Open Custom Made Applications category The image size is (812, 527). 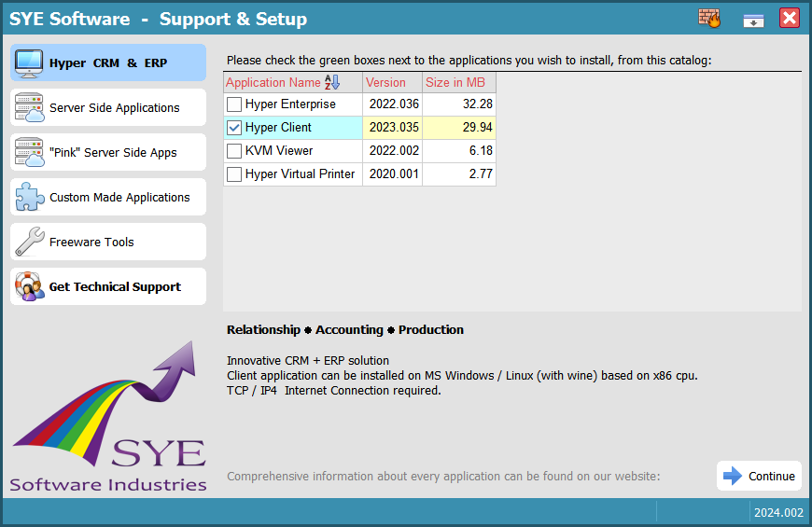click(x=108, y=197)
